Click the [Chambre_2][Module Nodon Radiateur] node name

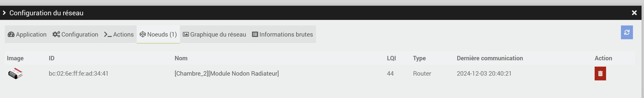pos(226,74)
